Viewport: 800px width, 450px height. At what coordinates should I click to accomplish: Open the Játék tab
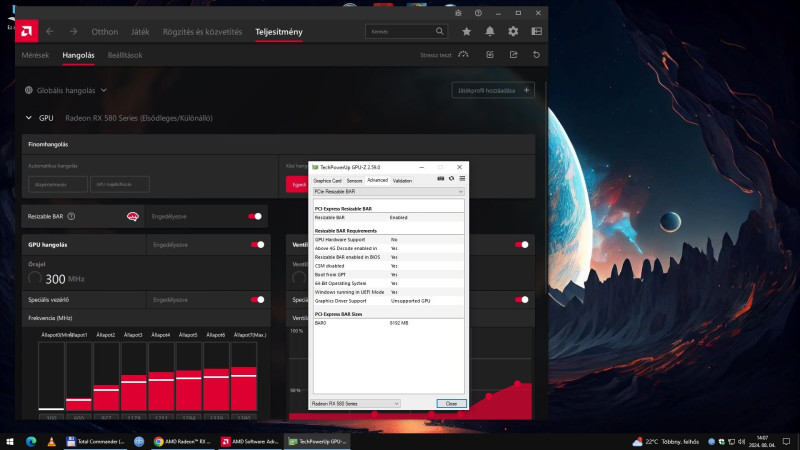140,32
